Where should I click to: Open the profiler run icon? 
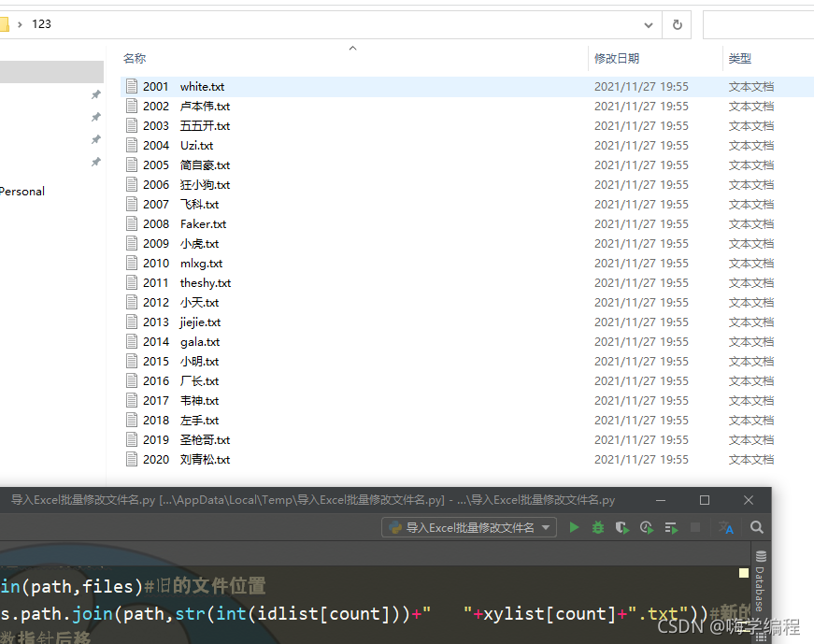(x=647, y=528)
